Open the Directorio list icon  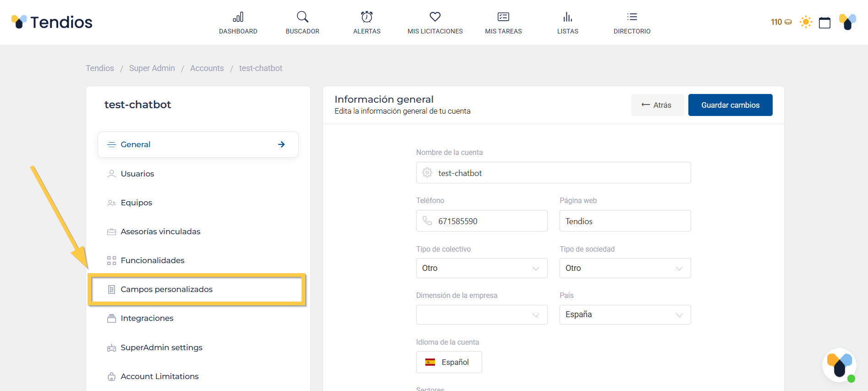click(632, 17)
